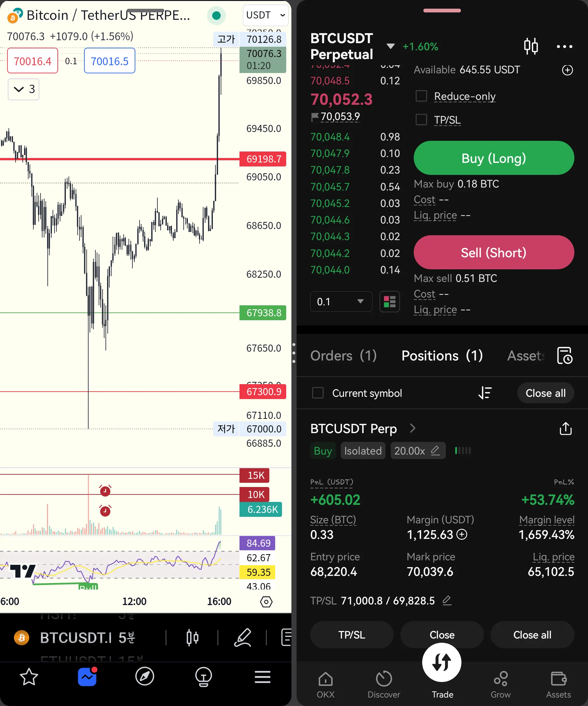Screen dimensions: 588x706
Task: Tap the Bitcoin symbol logo beside BTCUSDT.I
Action: tap(21, 638)
